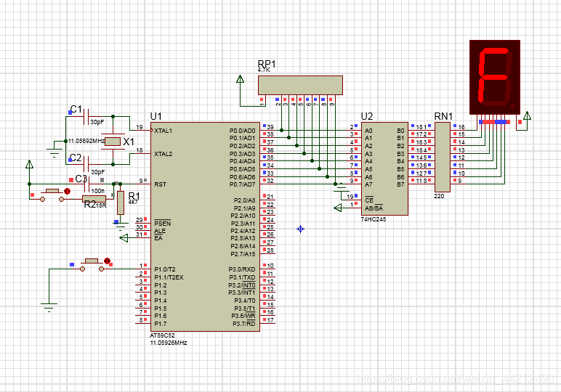Screen dimensions: 561x392
Task: Click the power terminal left of RP1
Action: click(239, 79)
